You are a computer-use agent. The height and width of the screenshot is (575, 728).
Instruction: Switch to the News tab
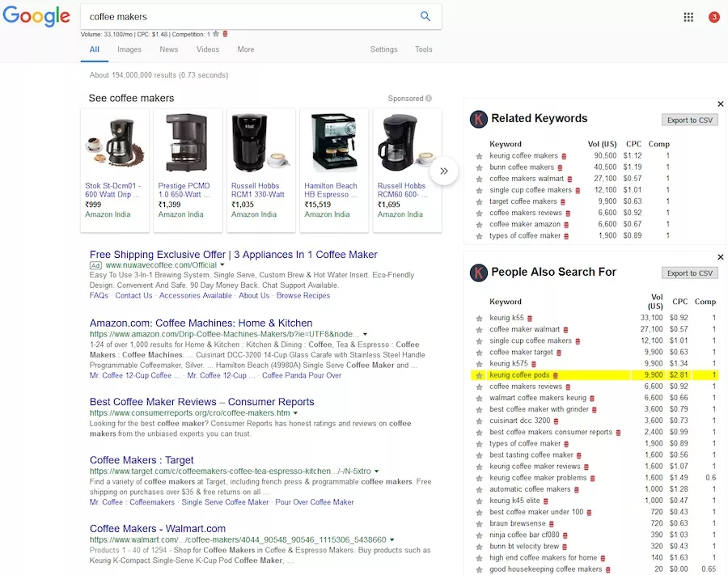tap(168, 49)
